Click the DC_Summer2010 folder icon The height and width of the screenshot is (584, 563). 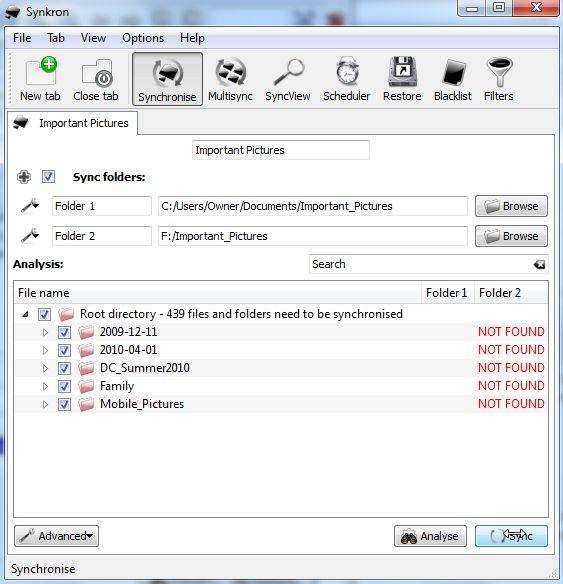86,368
